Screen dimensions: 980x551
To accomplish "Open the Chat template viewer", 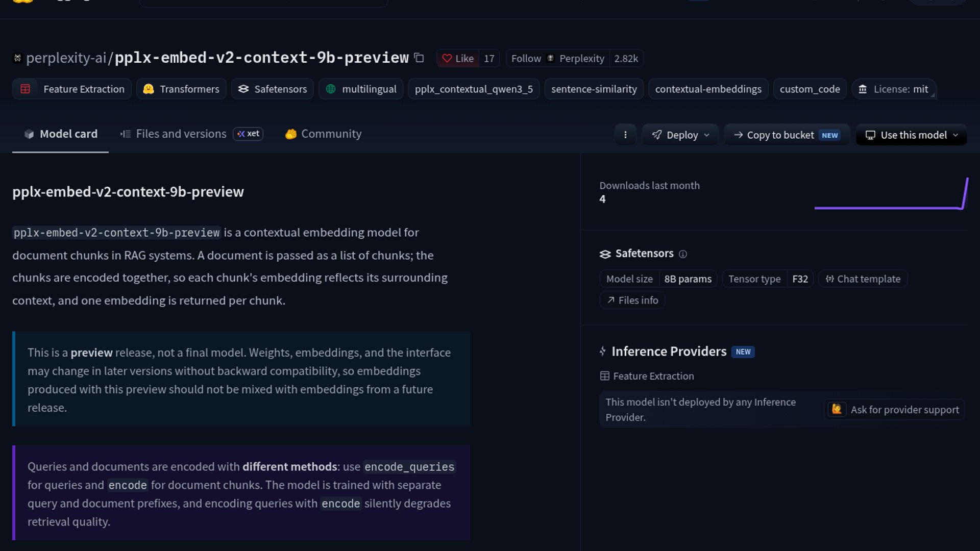I will (863, 279).
